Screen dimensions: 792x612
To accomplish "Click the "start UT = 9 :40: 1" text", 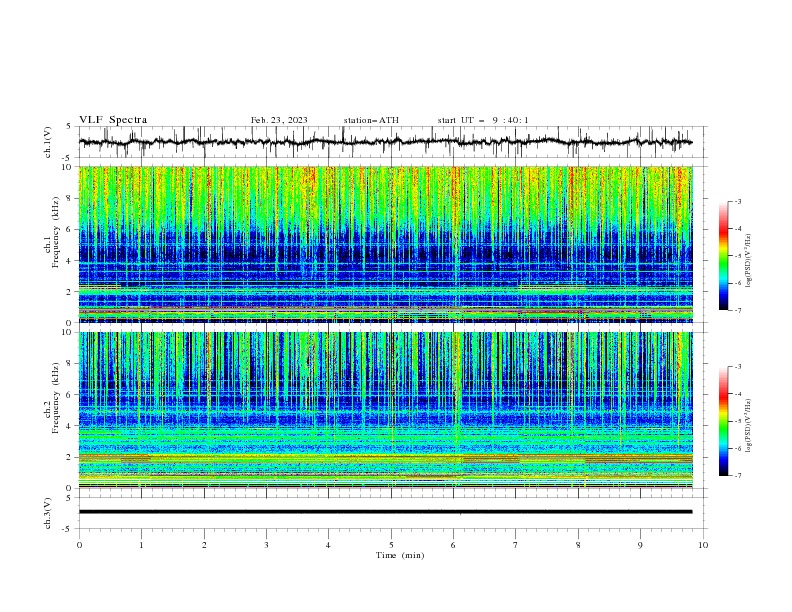I will [x=483, y=120].
